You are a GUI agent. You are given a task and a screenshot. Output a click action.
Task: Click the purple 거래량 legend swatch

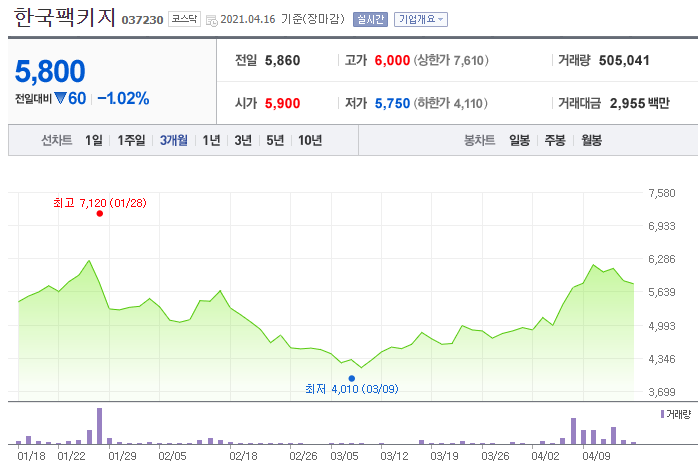click(662, 414)
